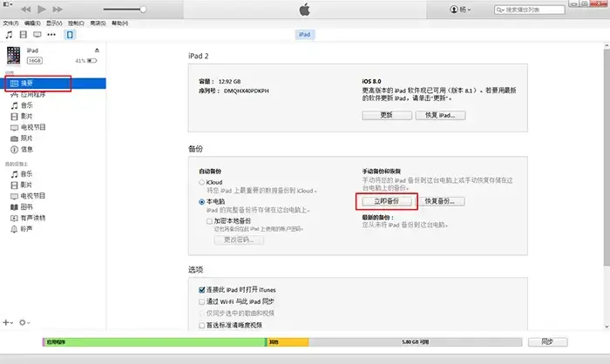This screenshot has width=610, height=364.
Task: Click the next track fast-forward button
Action: tap(58, 10)
